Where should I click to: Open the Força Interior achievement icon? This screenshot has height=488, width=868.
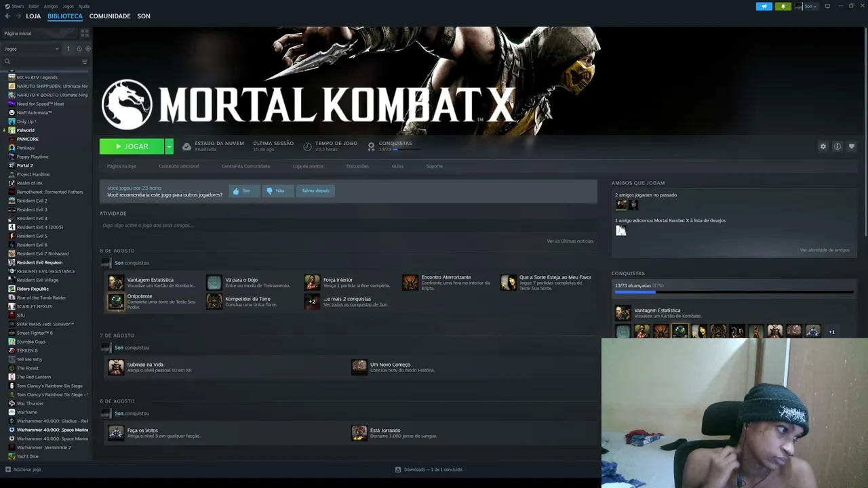tap(312, 283)
